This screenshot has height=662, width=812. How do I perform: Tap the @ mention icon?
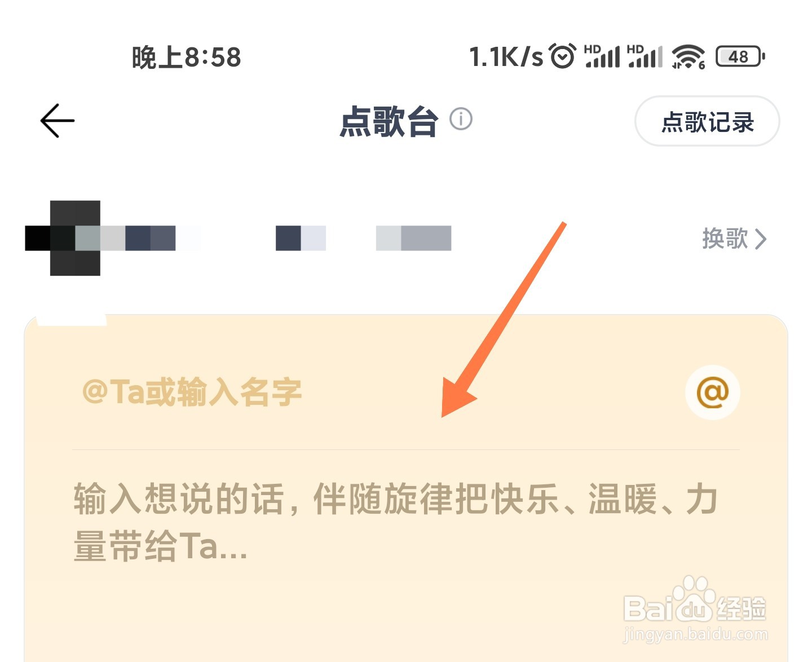712,392
